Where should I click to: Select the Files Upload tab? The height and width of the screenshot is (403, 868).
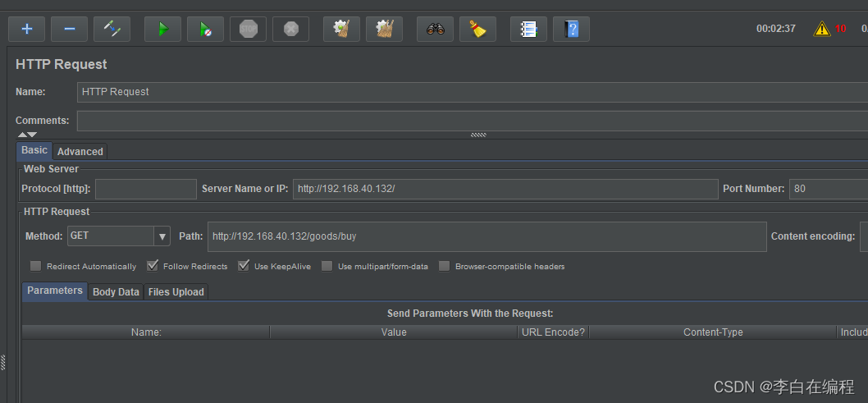tap(176, 291)
